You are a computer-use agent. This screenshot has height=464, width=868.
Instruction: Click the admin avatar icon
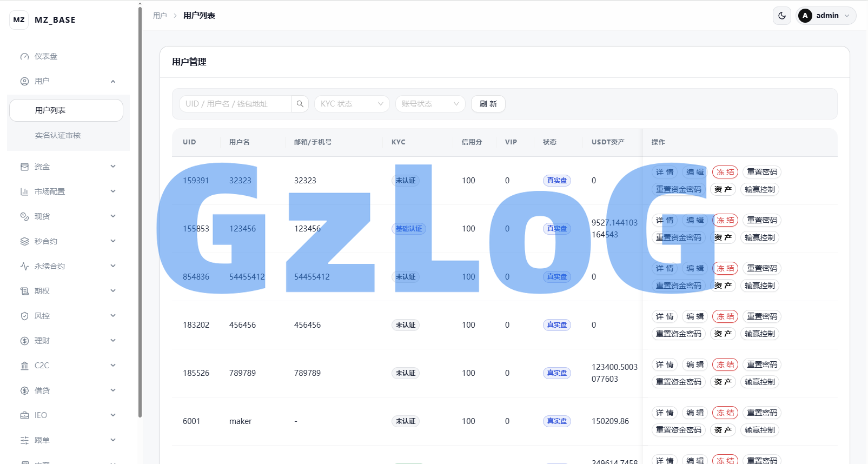tap(805, 16)
